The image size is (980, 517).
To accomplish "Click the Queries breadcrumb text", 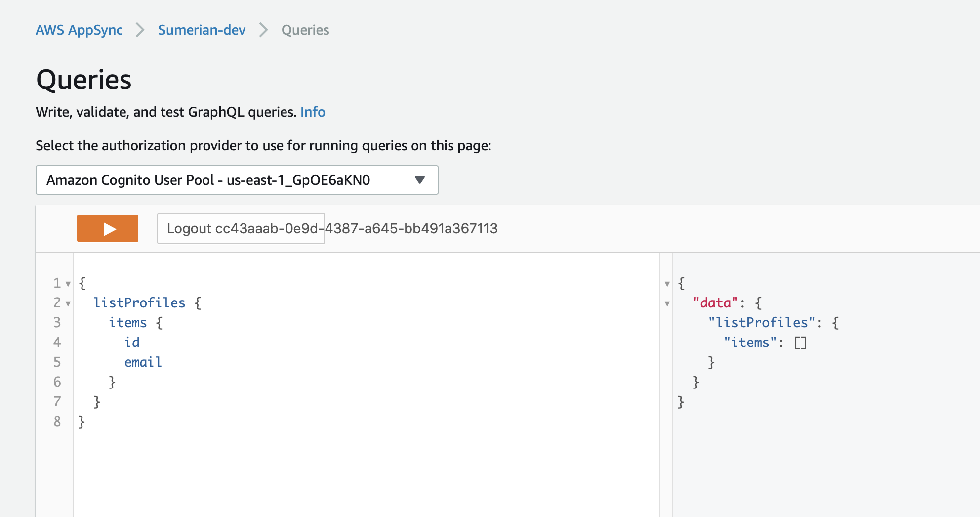I will pos(305,30).
